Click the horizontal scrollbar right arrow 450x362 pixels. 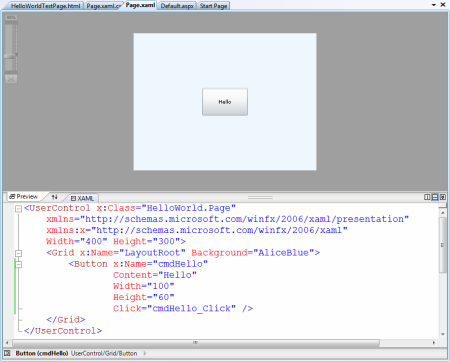434,343
